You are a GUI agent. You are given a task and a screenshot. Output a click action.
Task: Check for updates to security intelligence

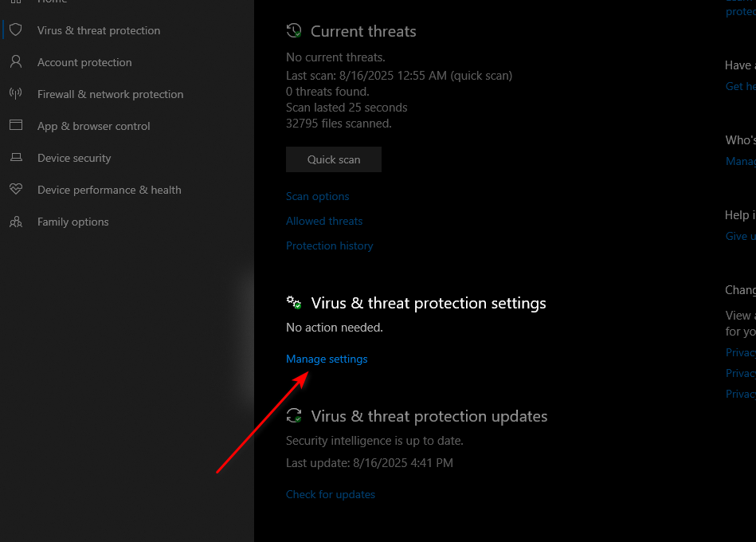330,494
